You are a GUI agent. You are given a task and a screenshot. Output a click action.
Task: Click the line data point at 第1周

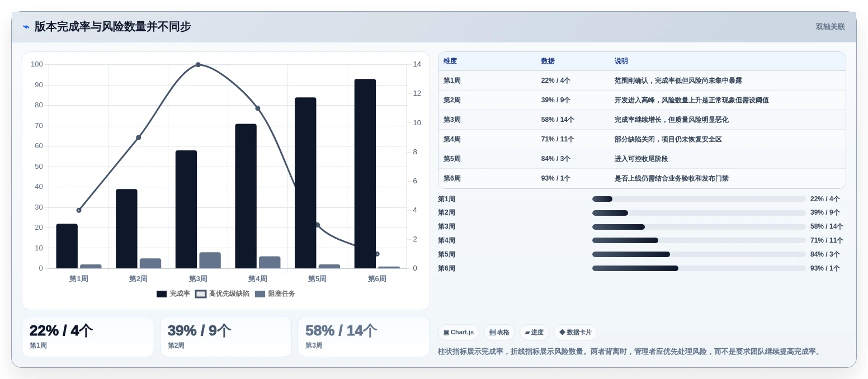79,210
